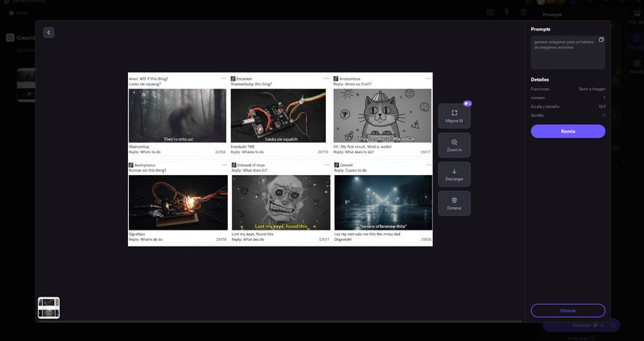
Task: Click the back arrow in preview
Action: (48, 32)
